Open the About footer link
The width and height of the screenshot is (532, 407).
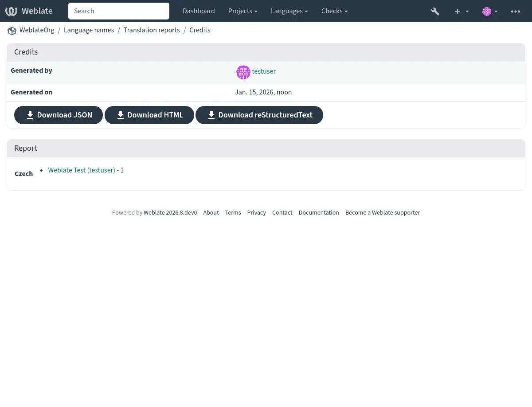pos(211,213)
